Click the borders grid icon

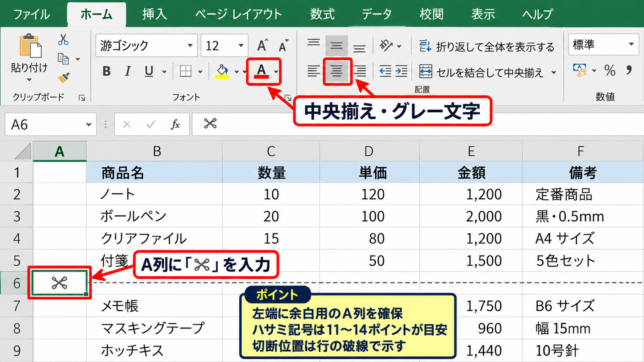coord(186,71)
